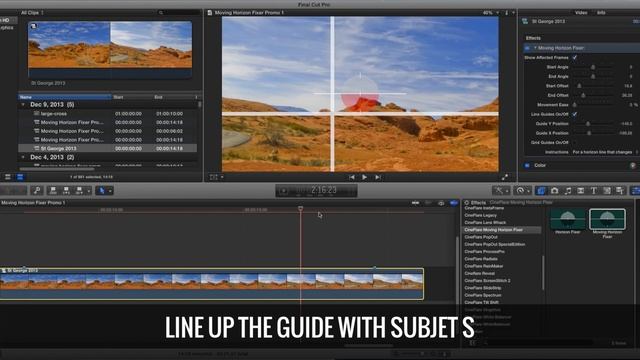Select CineFlare Legacy category
Screen dimensions: 640x360
pyautogui.click(x=480, y=215)
